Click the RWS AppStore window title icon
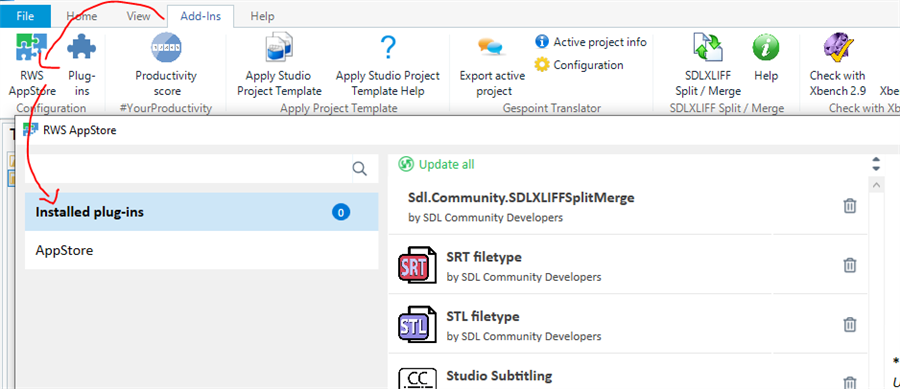 (x=30, y=130)
